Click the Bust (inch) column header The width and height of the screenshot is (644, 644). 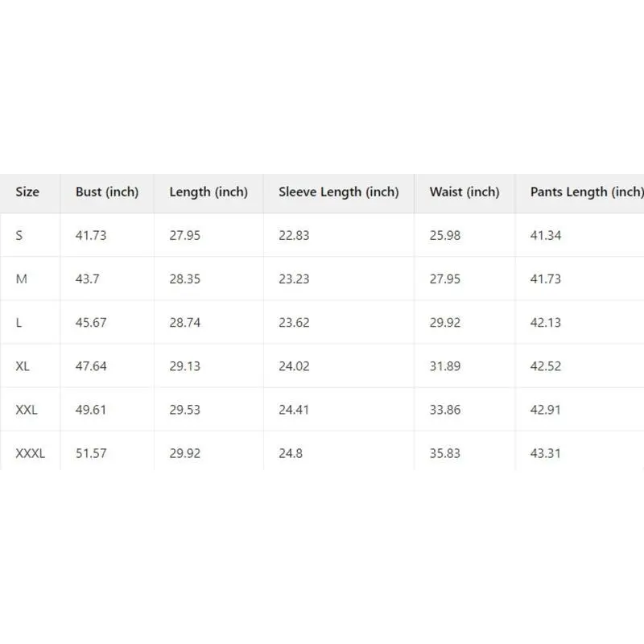click(107, 192)
